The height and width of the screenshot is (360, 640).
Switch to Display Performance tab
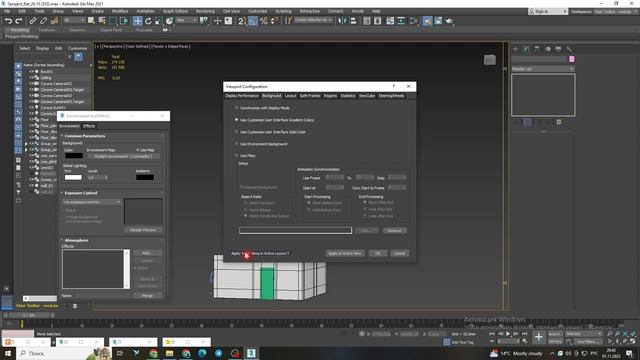(x=242, y=96)
